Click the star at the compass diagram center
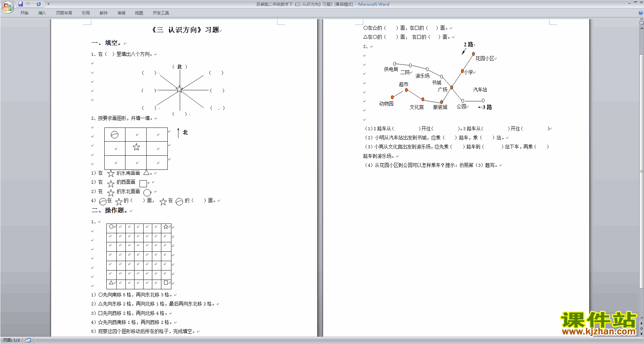The height and width of the screenshot is (344, 644). click(179, 89)
